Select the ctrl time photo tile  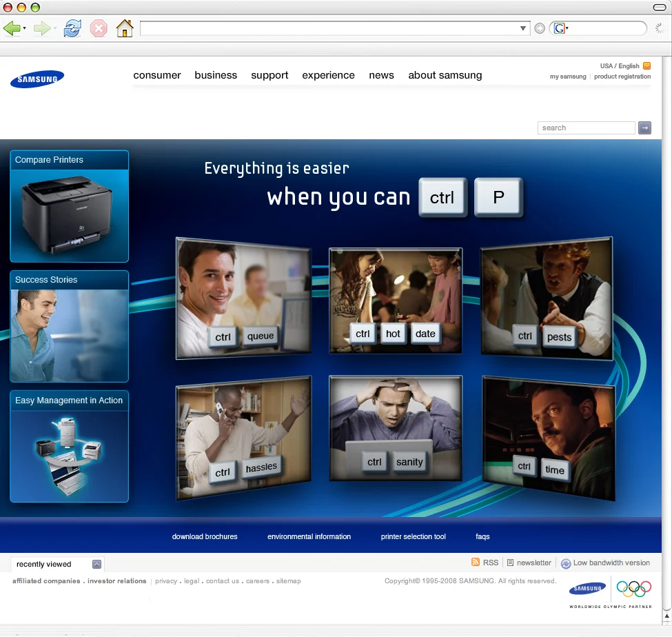point(549,438)
